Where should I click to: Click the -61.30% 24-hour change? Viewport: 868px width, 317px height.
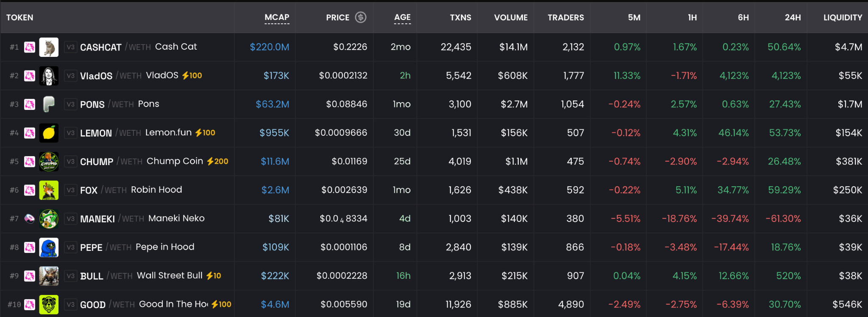click(783, 219)
